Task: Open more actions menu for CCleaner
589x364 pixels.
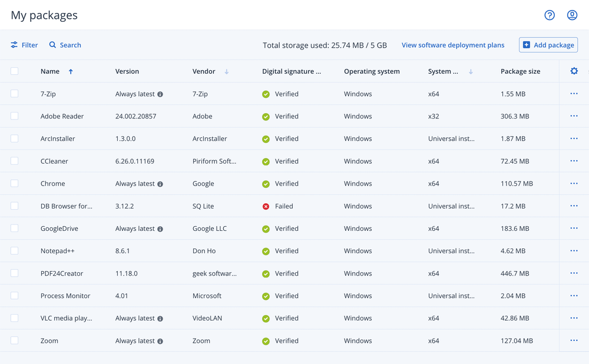Action: 574,161
